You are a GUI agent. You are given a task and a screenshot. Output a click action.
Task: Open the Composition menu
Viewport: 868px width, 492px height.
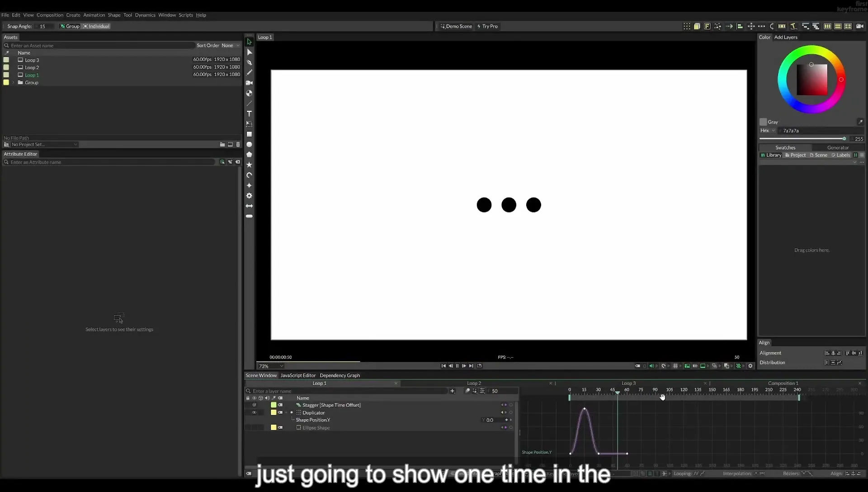pyautogui.click(x=50, y=15)
